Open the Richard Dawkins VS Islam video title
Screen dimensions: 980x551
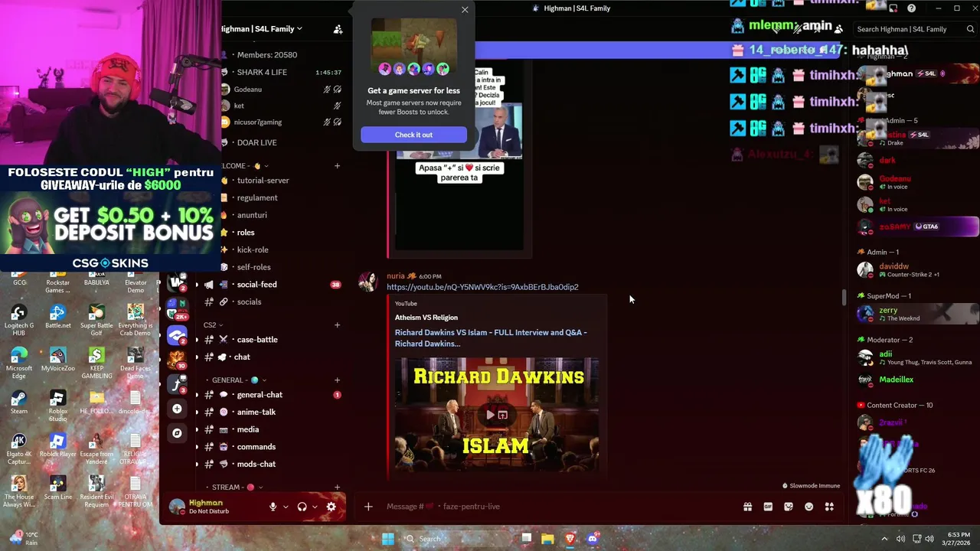coord(491,337)
